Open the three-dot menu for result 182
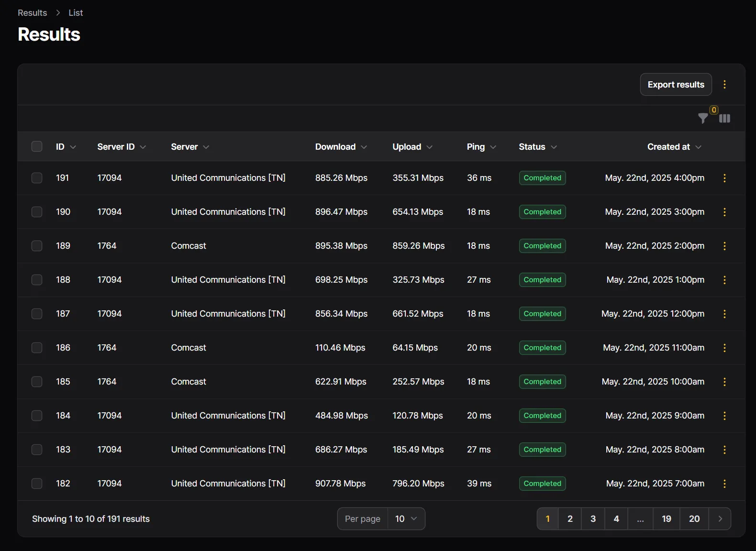Image resolution: width=756 pixels, height=551 pixels. [x=724, y=484]
